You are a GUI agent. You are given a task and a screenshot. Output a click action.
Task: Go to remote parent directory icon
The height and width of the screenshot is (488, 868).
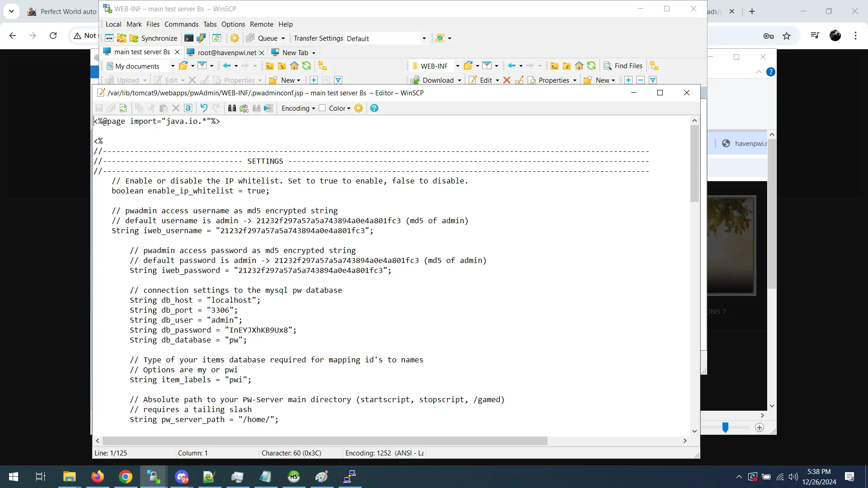[554, 66]
